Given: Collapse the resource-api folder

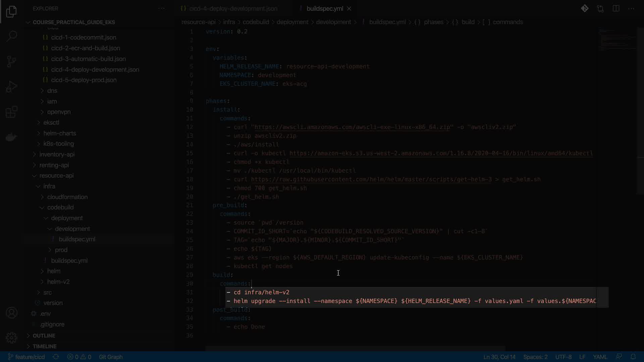Looking at the screenshot, I should (x=56, y=175).
